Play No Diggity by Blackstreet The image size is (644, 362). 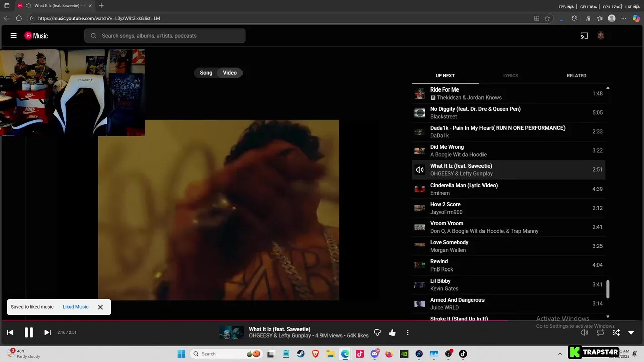(x=508, y=113)
